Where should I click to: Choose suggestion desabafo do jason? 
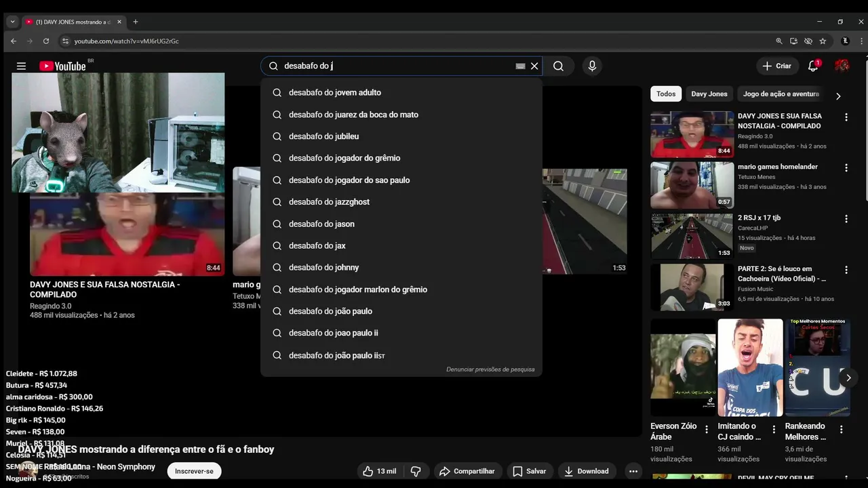[x=401, y=224]
